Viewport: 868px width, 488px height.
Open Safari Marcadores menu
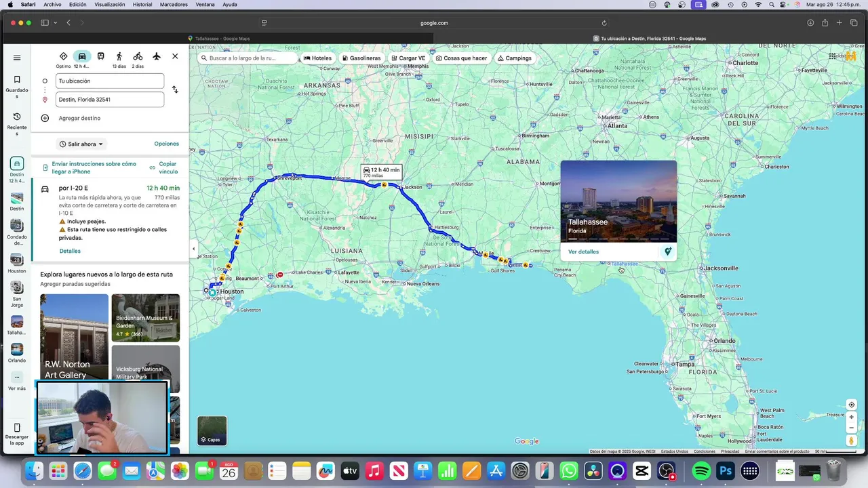(174, 4)
